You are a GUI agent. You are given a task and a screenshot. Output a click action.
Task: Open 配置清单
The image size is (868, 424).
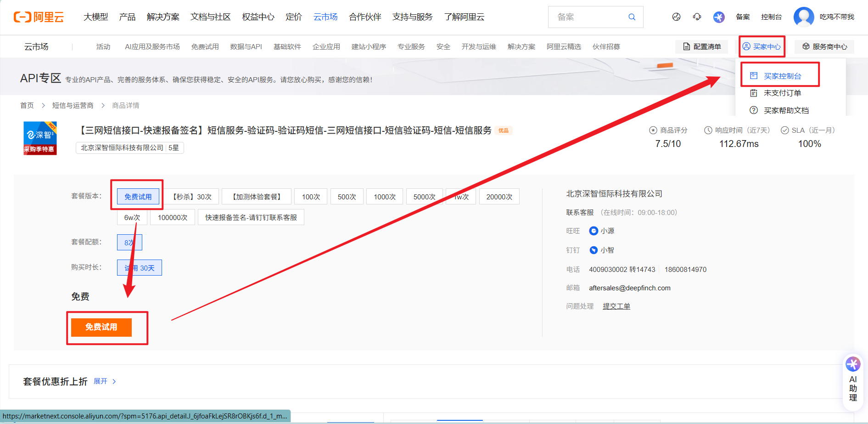coord(702,46)
